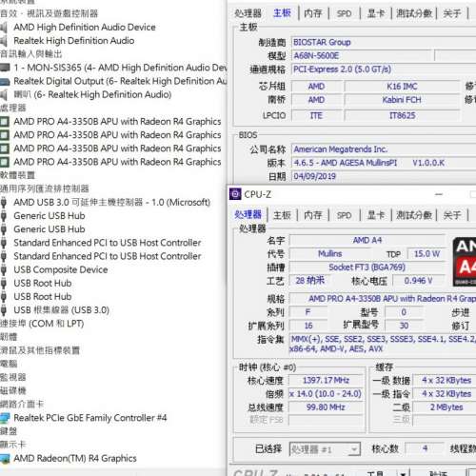The height and width of the screenshot is (476, 476).
Task: Click the 99.80 MHz bus speed value
Action: point(326,407)
